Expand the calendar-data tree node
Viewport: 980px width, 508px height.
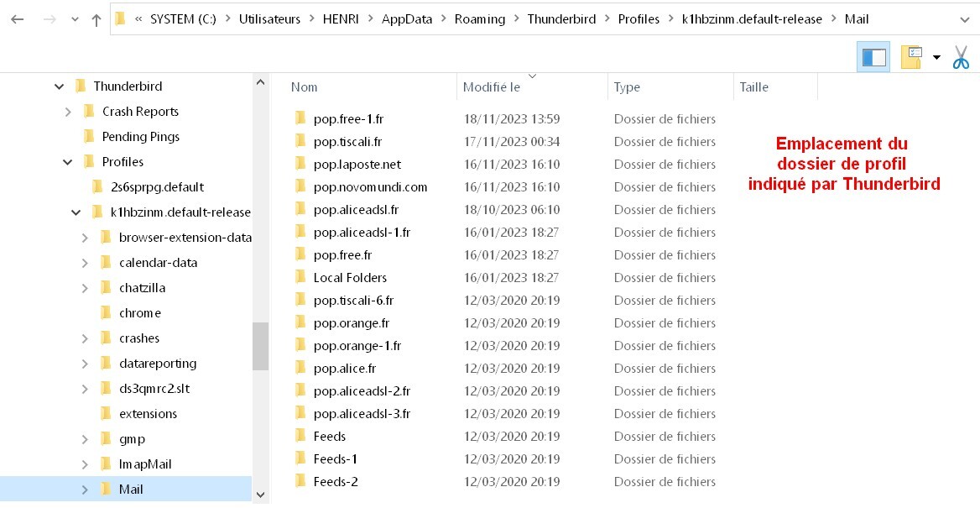tap(85, 263)
